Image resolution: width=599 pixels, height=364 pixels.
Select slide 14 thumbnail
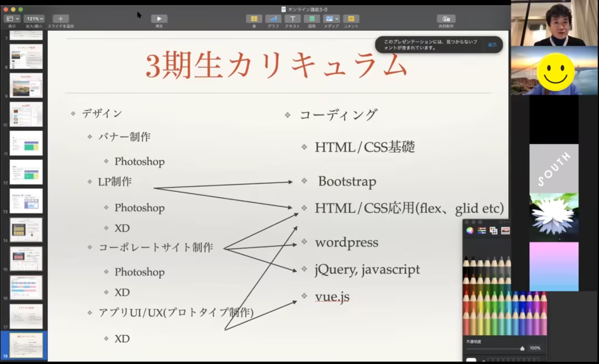26,230
